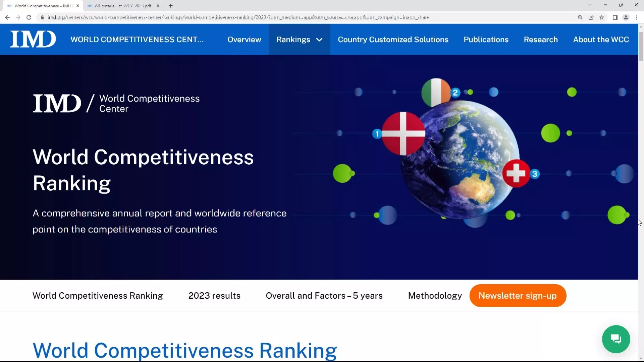Click the scrollbar down arrow
Viewport: 644px width, 362px height.
coord(641,359)
